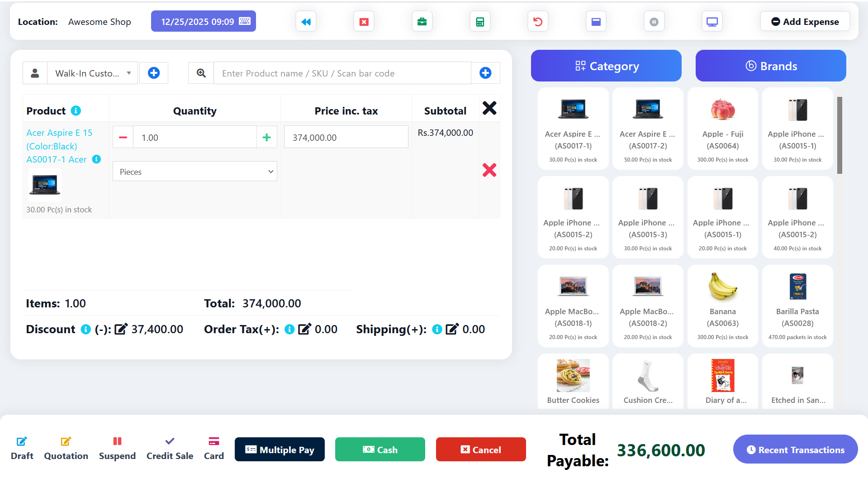This screenshot has height=488, width=868.
Task: Open the date time picker 12/25/2025
Action: [x=204, y=22]
